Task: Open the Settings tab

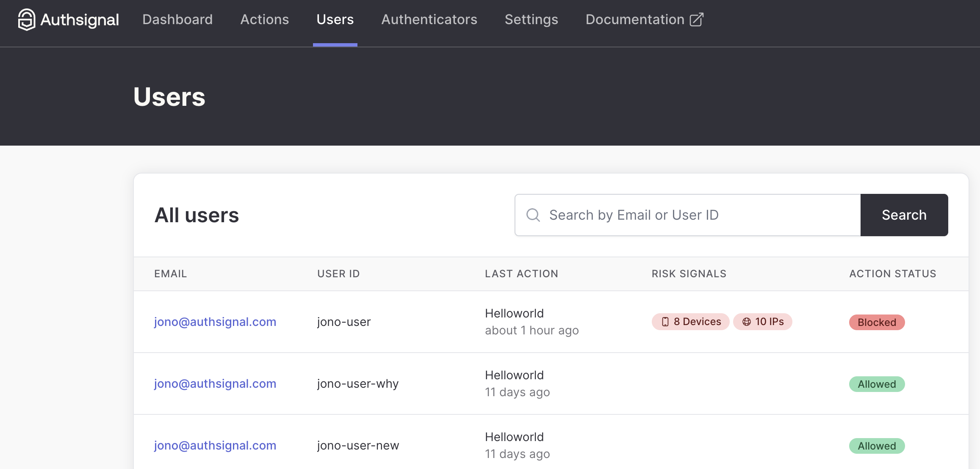Action: tap(531, 19)
